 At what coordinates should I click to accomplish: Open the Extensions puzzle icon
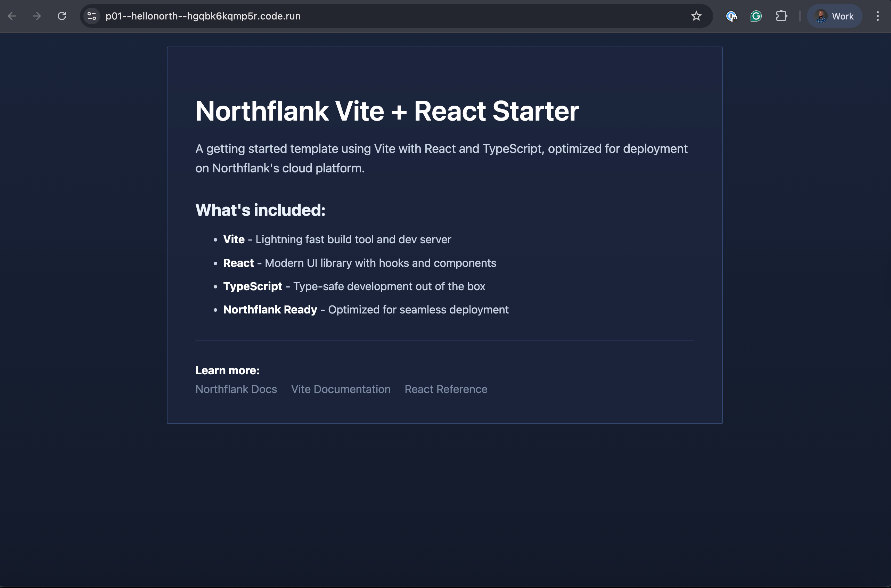pos(782,16)
